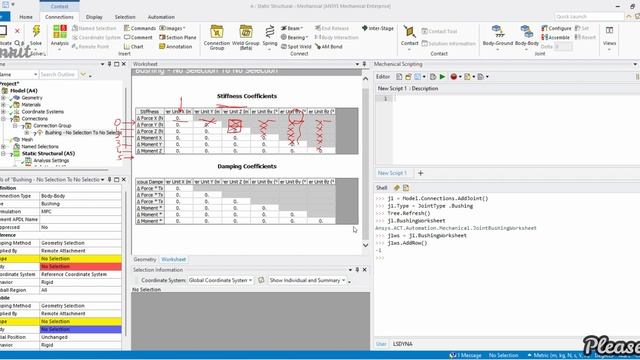This screenshot has width=640, height=360.
Task: Open Show Individual and Summary dropdown
Action: (307, 280)
